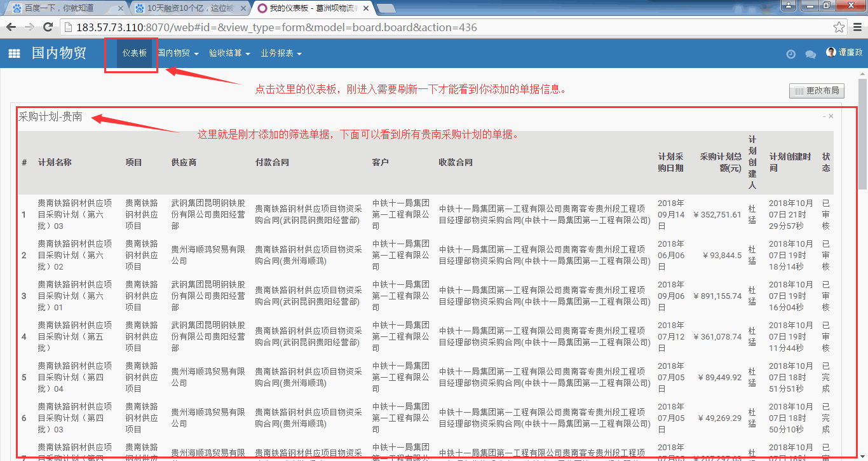Click the clock activities icon
Image resolution: width=868 pixels, height=461 pixels.
(790, 54)
